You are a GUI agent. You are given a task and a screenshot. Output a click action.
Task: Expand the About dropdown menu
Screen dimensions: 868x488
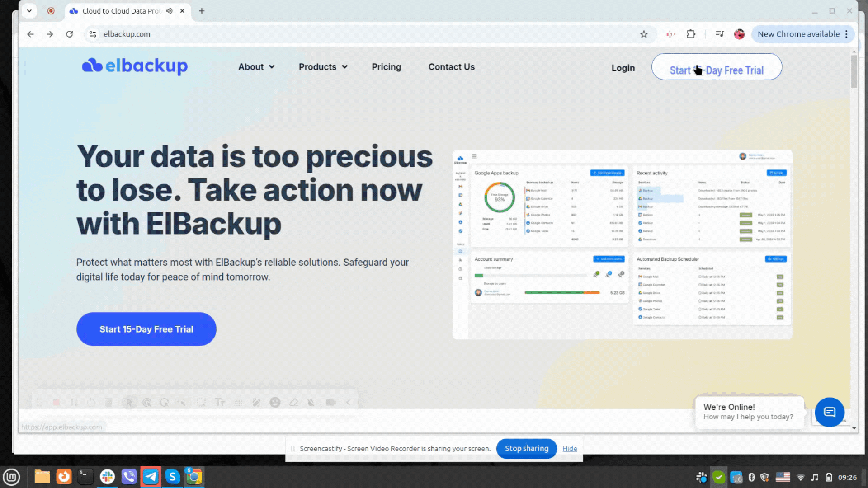point(256,67)
